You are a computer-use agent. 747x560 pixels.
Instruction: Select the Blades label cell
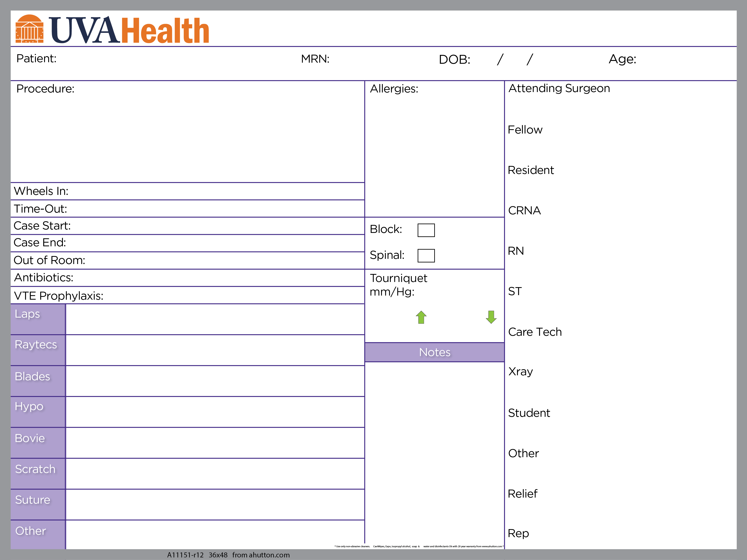tap(38, 381)
